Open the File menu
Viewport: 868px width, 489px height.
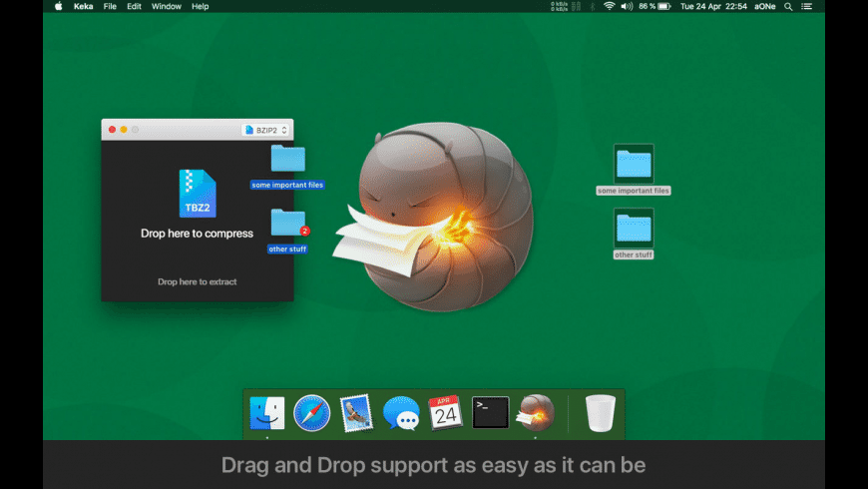tap(110, 6)
